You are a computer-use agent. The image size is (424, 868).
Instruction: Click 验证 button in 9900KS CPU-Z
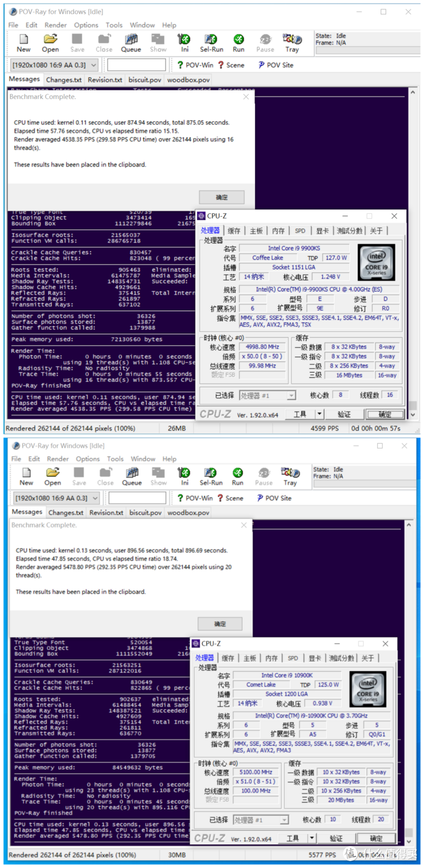(x=344, y=414)
